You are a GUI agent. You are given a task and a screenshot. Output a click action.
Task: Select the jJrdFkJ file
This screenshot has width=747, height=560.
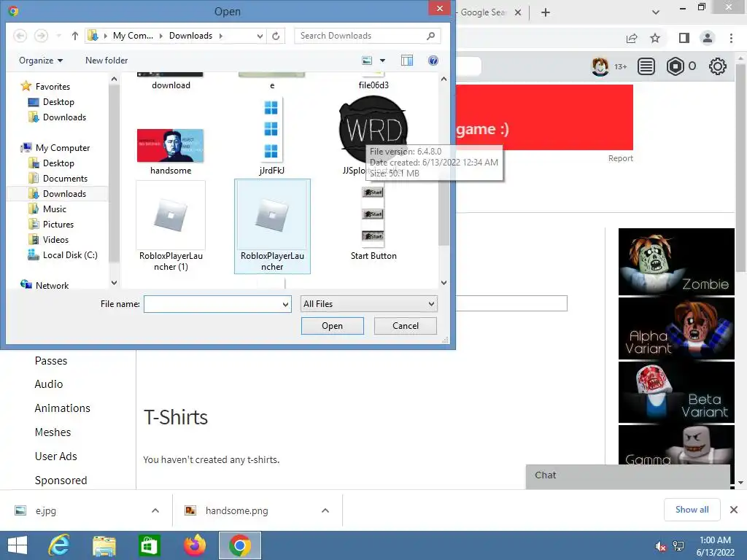pos(271,136)
